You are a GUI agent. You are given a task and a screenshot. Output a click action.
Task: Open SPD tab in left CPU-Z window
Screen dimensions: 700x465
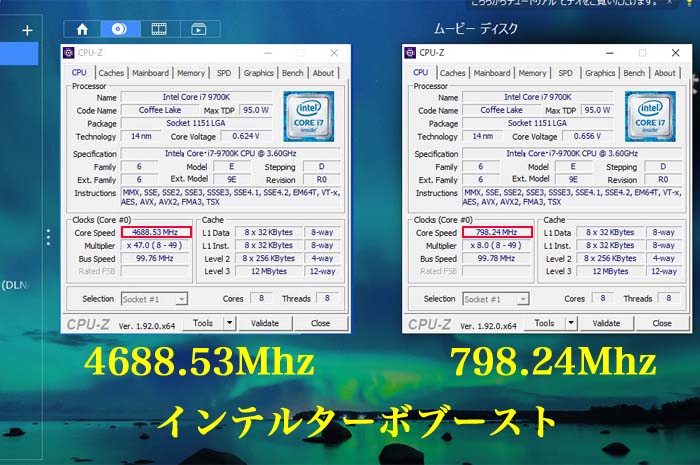[224, 73]
